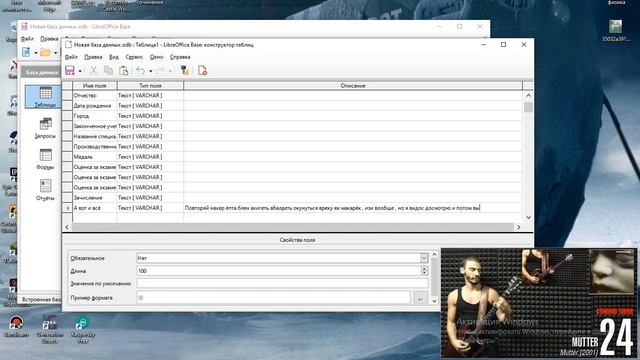Click the 35032a391 desktop icon
640x360 pixels.
coord(616,31)
